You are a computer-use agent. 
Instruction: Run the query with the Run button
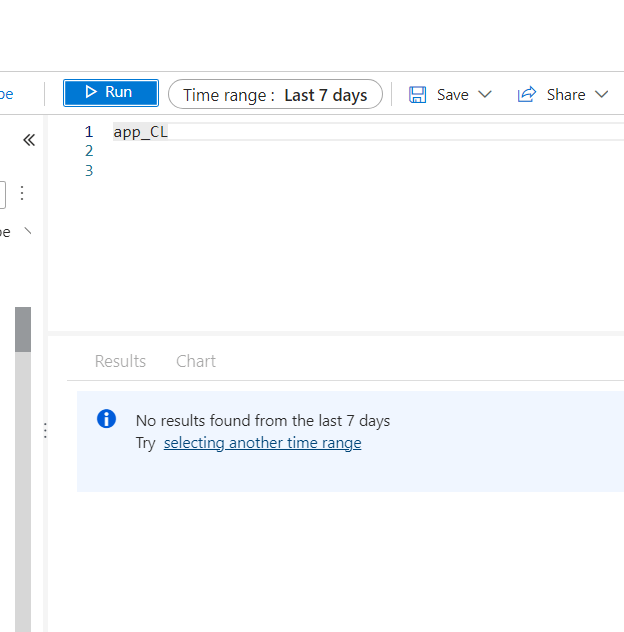(111, 93)
